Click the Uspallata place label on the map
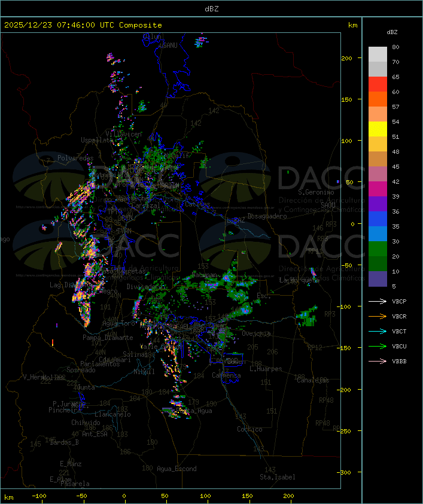The height and width of the screenshot is (504, 423). 96,140
